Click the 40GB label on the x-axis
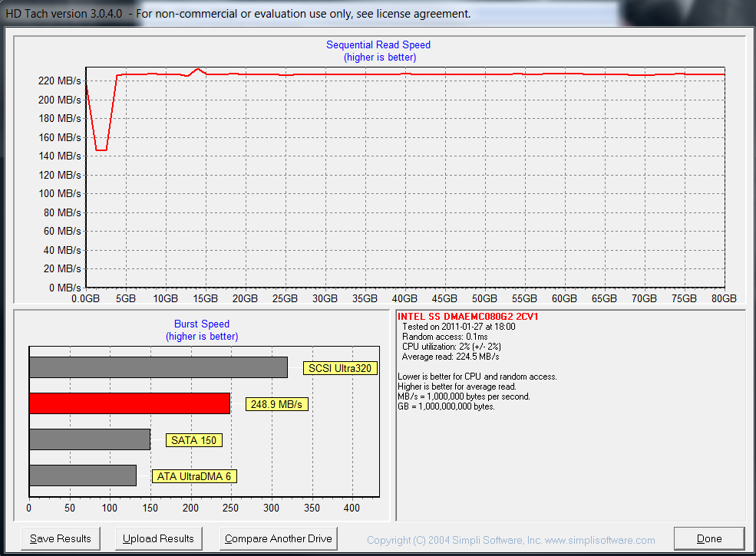This screenshot has width=756, height=556. pos(404,298)
